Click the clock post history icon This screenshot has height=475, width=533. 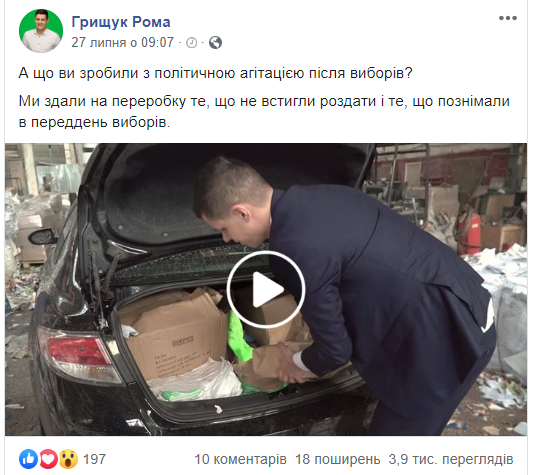[x=191, y=43]
